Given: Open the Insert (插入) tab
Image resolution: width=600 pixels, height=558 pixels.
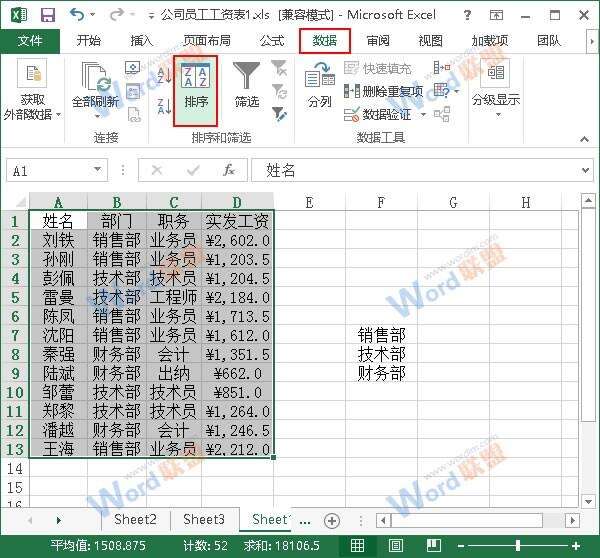Looking at the screenshot, I should click(x=142, y=41).
